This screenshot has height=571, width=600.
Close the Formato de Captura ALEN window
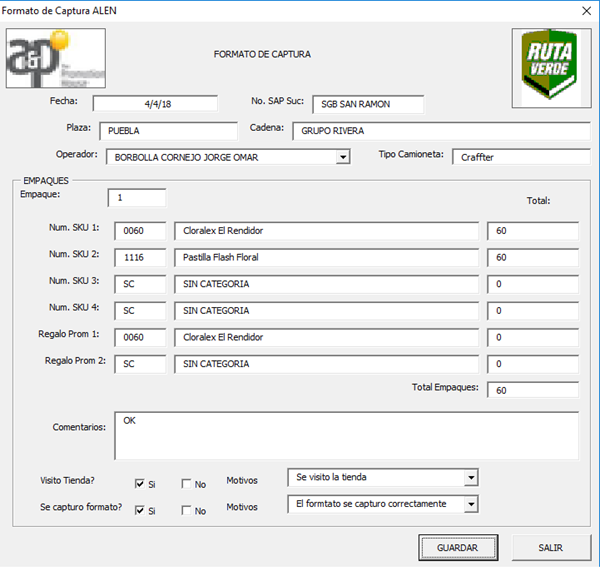click(584, 11)
